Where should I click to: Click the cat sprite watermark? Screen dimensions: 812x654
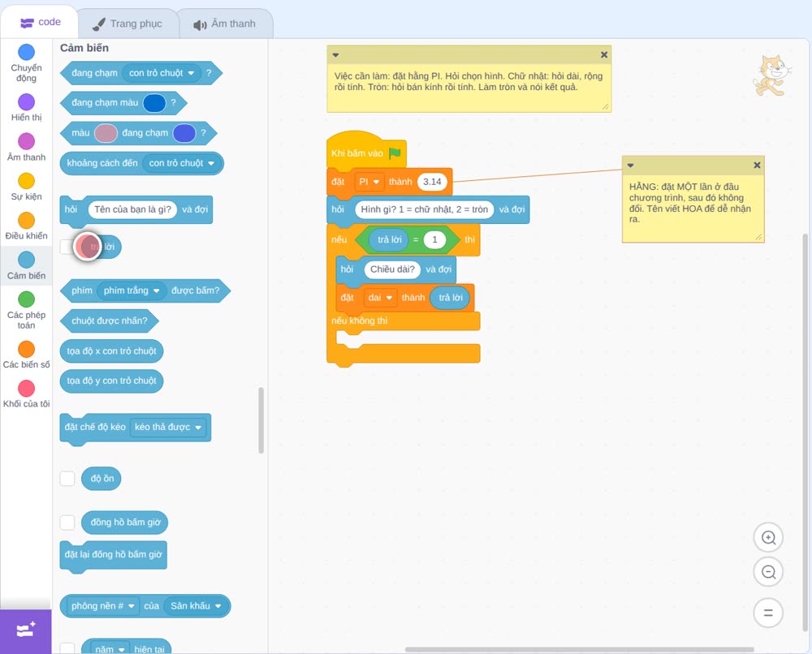771,76
